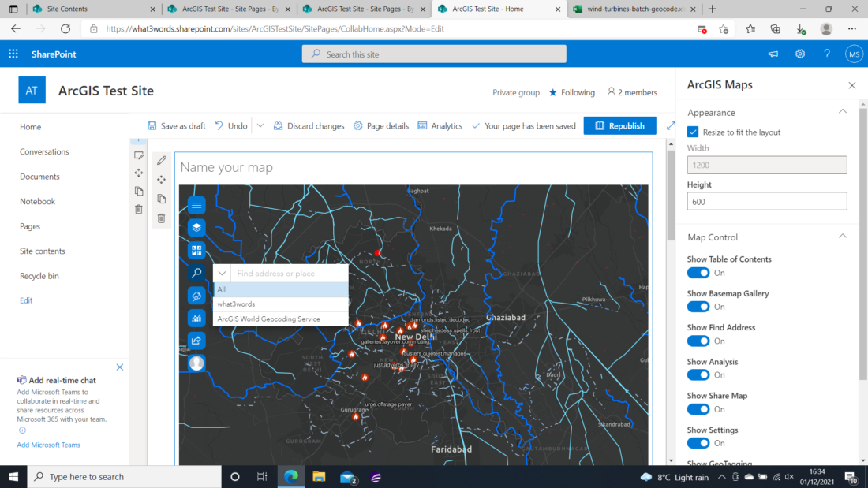The height and width of the screenshot is (488, 868).
Task: Open the Undo dropdown arrow
Action: (x=260, y=125)
